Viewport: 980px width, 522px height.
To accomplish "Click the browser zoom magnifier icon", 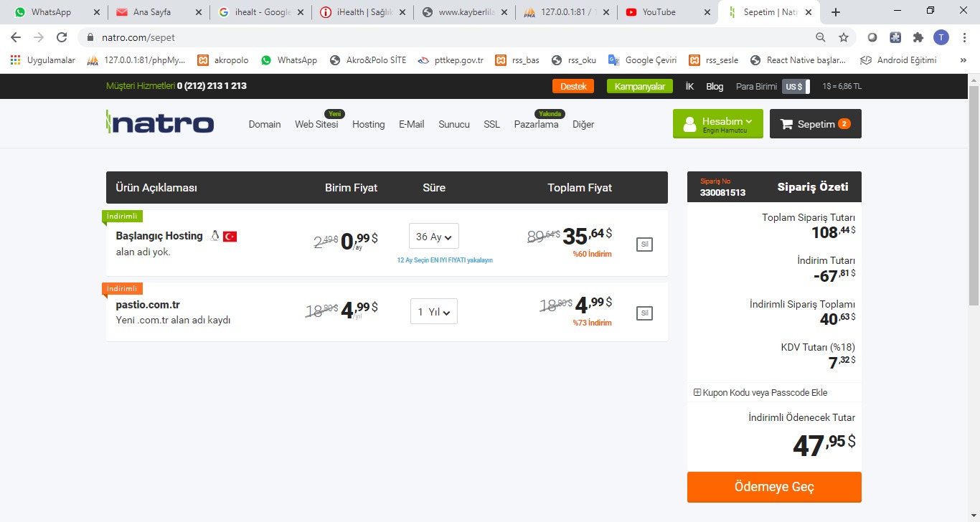I will [x=821, y=37].
